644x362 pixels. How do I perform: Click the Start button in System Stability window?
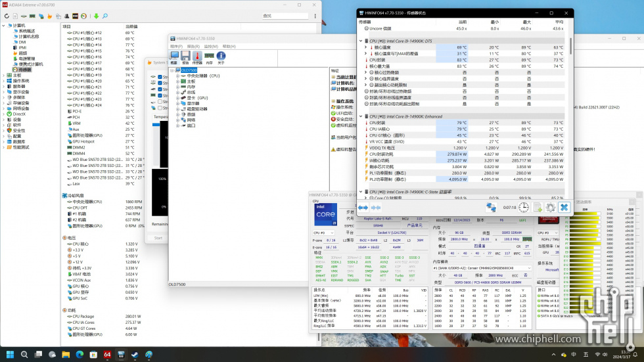click(158, 238)
